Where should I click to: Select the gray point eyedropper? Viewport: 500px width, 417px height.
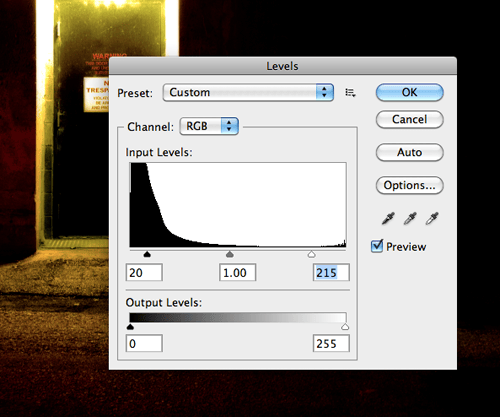pyautogui.click(x=410, y=219)
